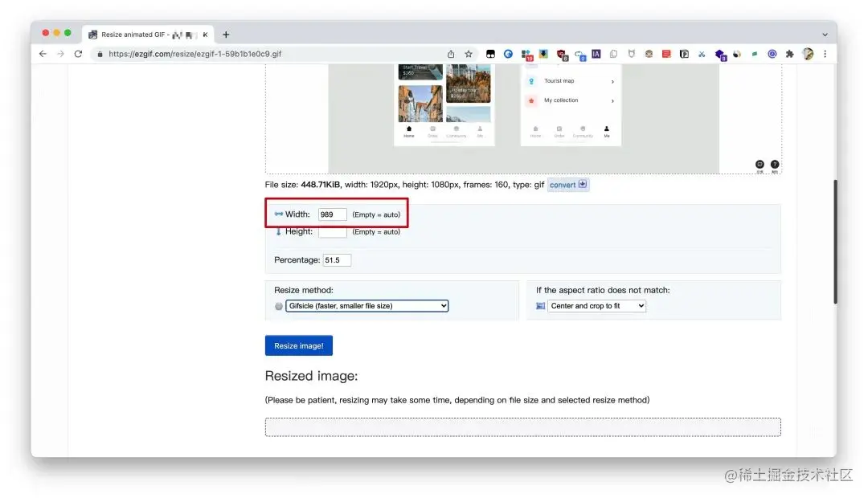Click the browser forward arrow

(60, 54)
